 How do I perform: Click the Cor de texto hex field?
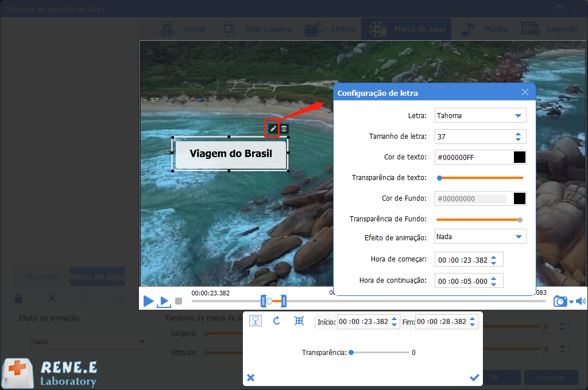[x=472, y=157]
